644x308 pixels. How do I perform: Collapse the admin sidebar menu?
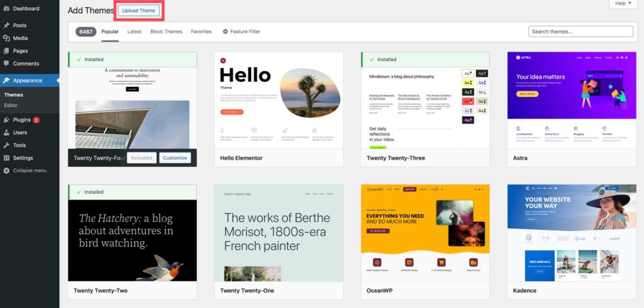point(25,171)
